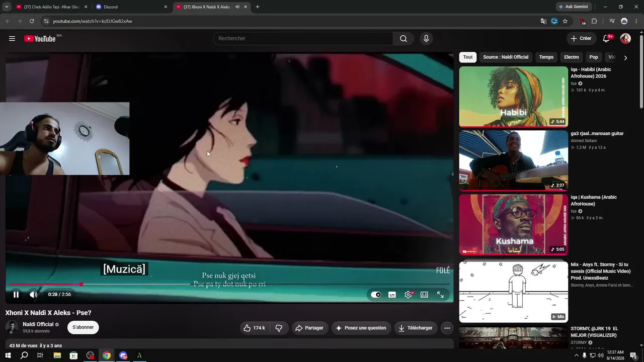Start voice search with the microphone
This screenshot has height=362, width=644.
426,39
